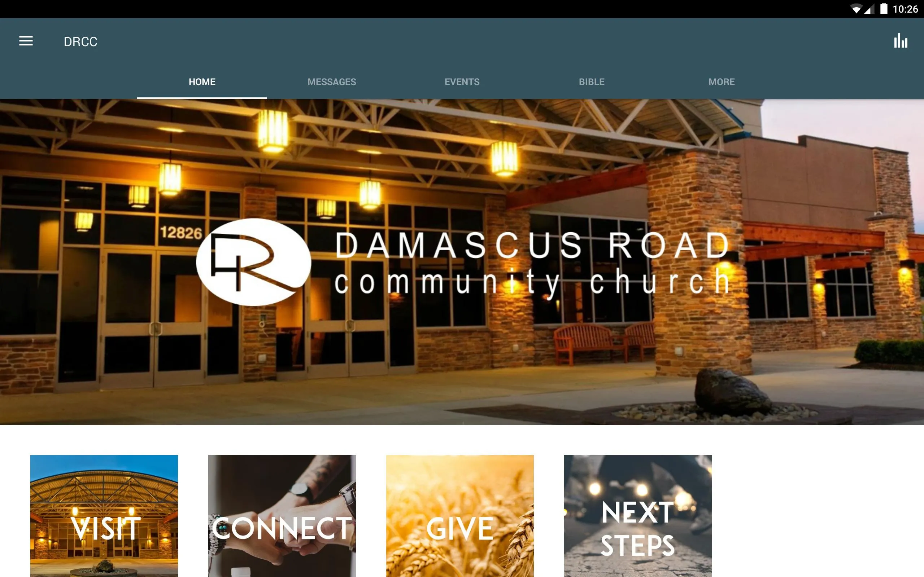The height and width of the screenshot is (577, 924).
Task: Toggle the navigation drawer open
Action: pos(25,41)
